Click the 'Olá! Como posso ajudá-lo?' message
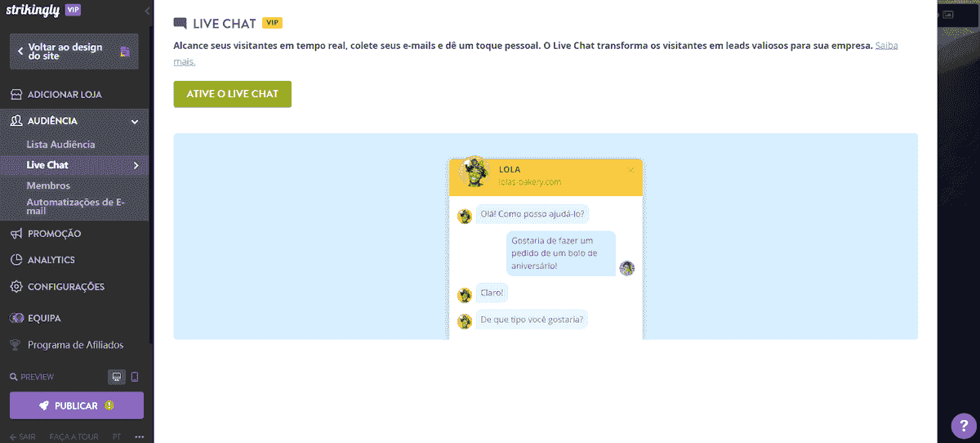 533,214
